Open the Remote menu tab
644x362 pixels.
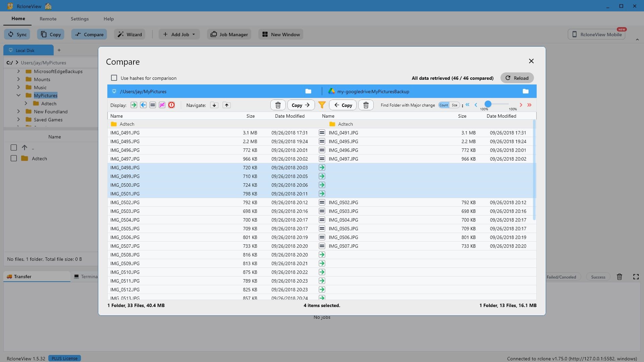point(48,19)
